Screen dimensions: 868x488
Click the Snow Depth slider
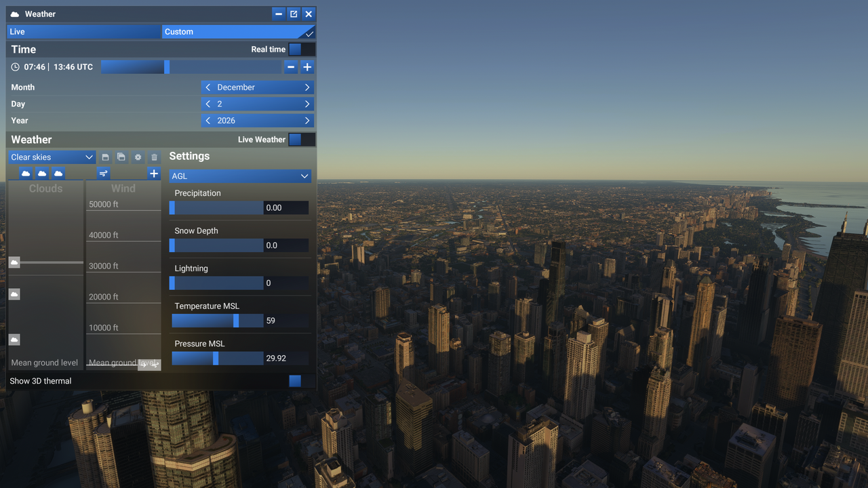point(216,245)
